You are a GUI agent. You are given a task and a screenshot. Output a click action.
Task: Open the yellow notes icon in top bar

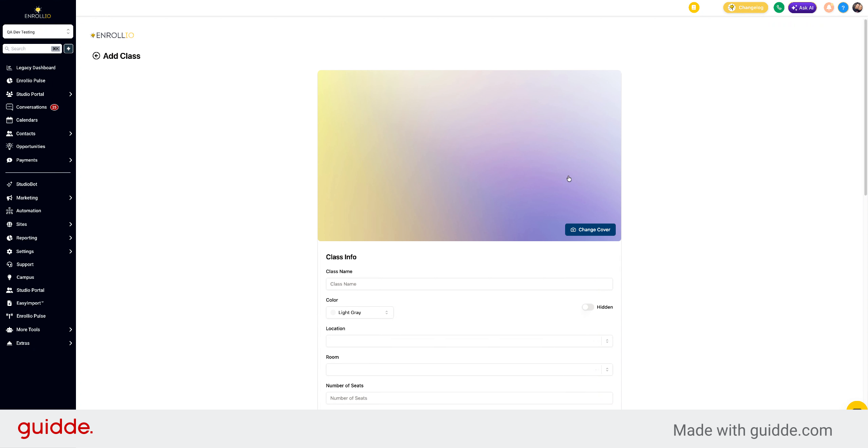(694, 7)
